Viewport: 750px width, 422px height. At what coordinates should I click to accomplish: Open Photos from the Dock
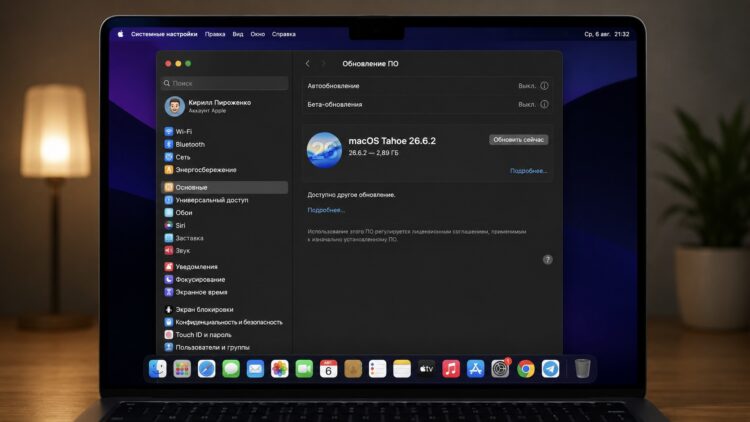click(280, 369)
